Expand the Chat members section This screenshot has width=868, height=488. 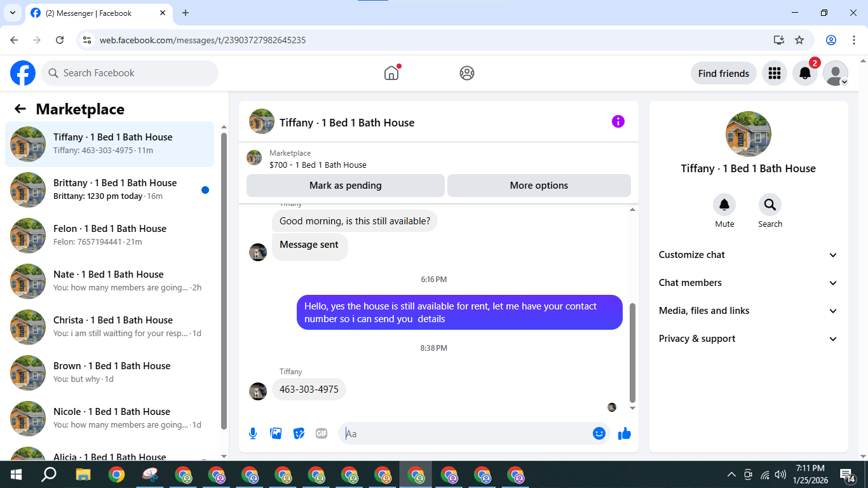pos(749,283)
